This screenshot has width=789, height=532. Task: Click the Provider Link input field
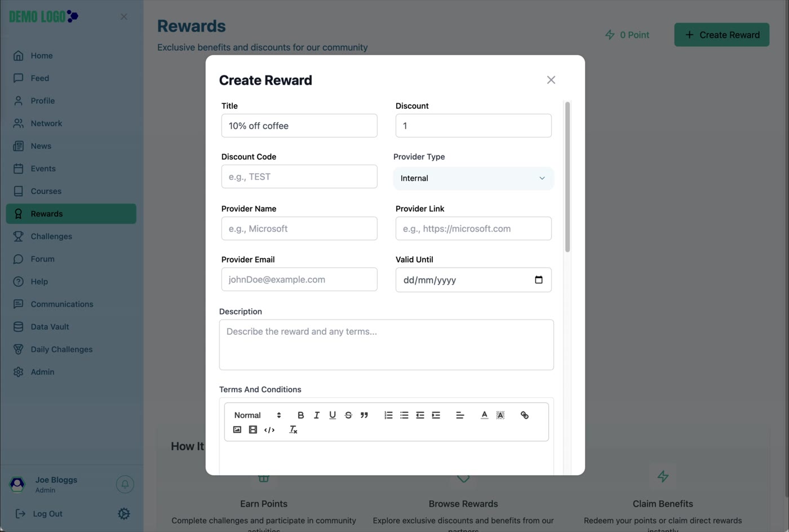pos(473,228)
